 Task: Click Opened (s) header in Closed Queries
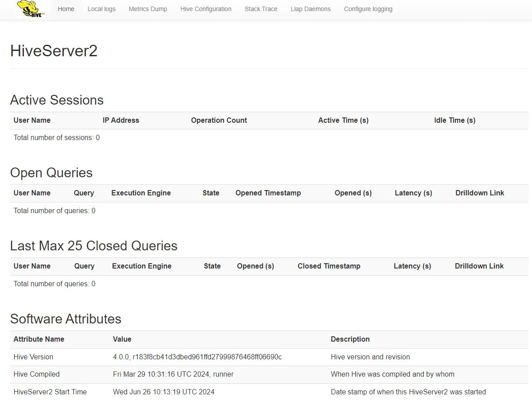click(x=256, y=266)
